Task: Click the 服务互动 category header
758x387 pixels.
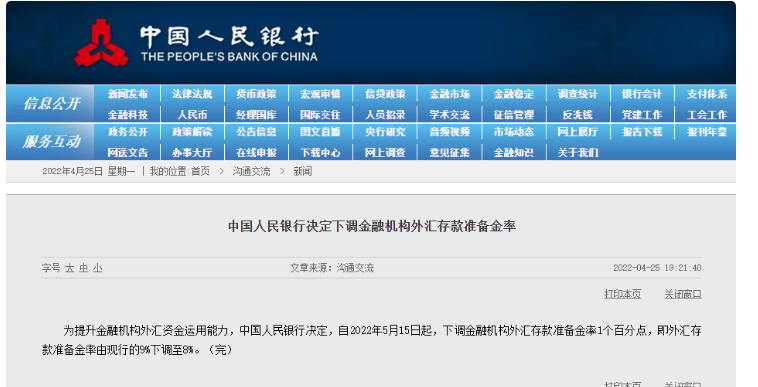Action: click(51, 142)
